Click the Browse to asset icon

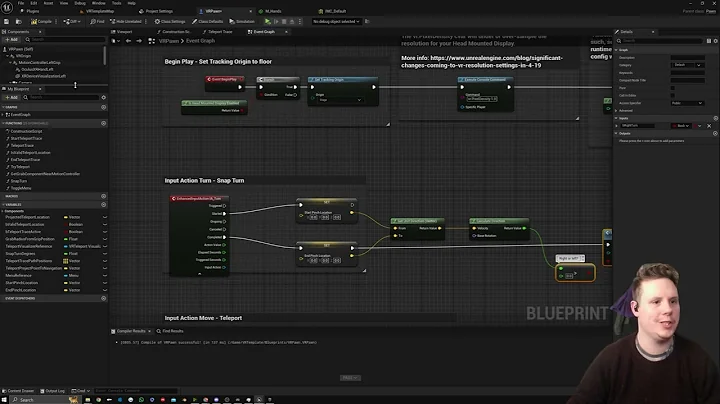(x=19, y=22)
